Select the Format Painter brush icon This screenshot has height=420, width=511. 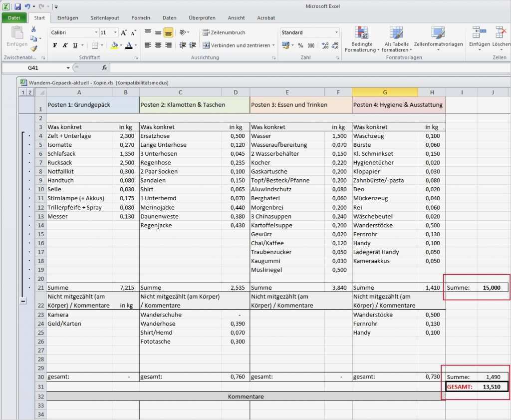[x=33, y=48]
